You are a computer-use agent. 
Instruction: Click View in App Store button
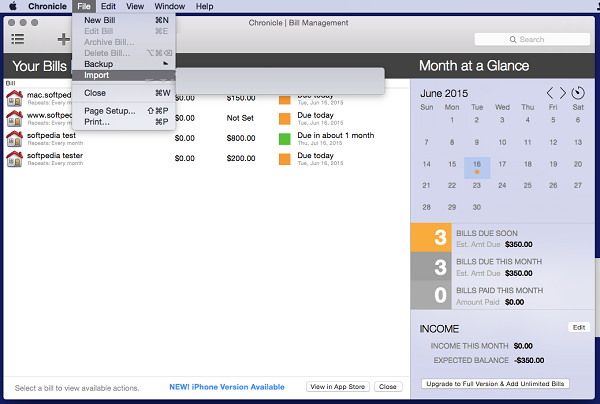[x=336, y=386]
